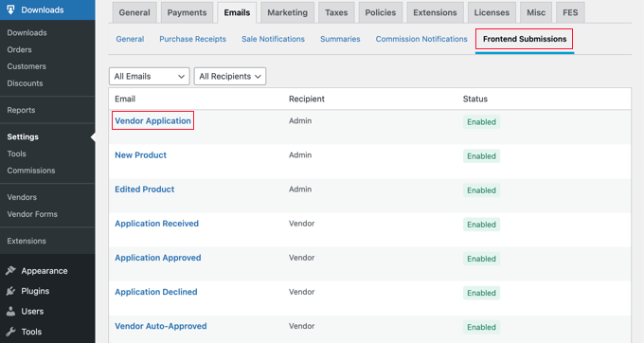
Task: Select the Frontend Submissions section
Action: 525,39
